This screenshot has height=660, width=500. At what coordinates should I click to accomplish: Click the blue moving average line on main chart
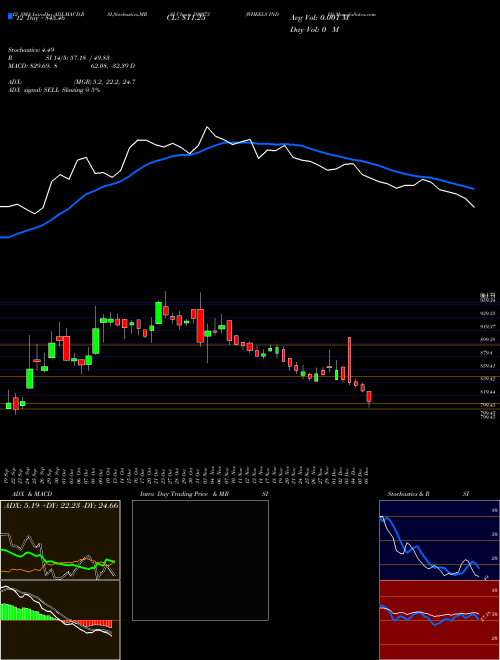[x=236, y=145]
